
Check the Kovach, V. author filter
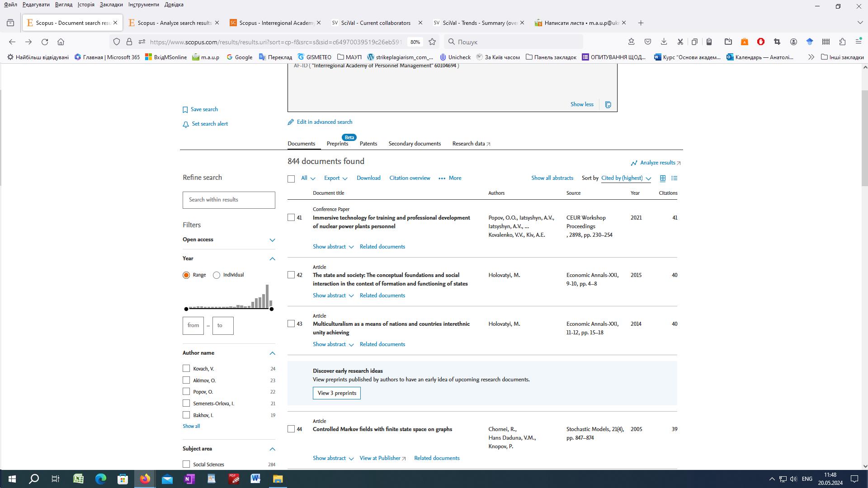tap(186, 369)
